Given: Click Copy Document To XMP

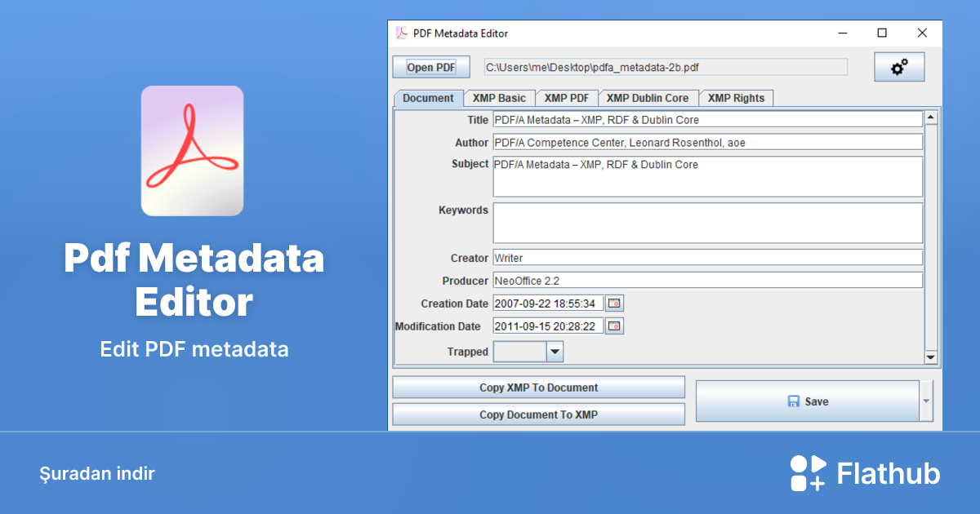Looking at the screenshot, I should 538,414.
